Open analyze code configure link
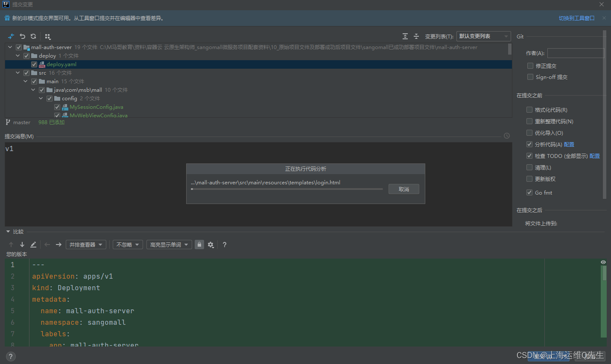611x364 pixels. (x=569, y=144)
